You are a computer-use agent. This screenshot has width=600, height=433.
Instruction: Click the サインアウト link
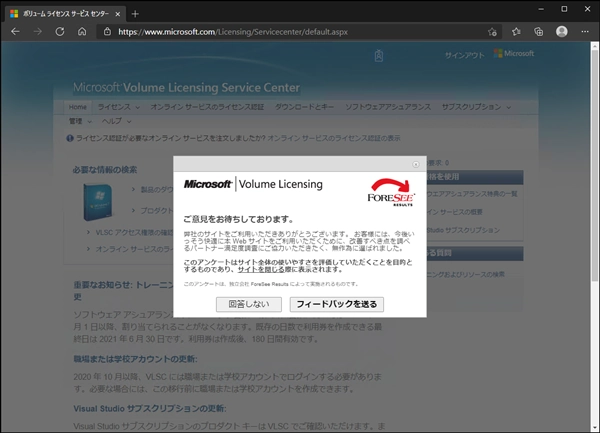[465, 55]
